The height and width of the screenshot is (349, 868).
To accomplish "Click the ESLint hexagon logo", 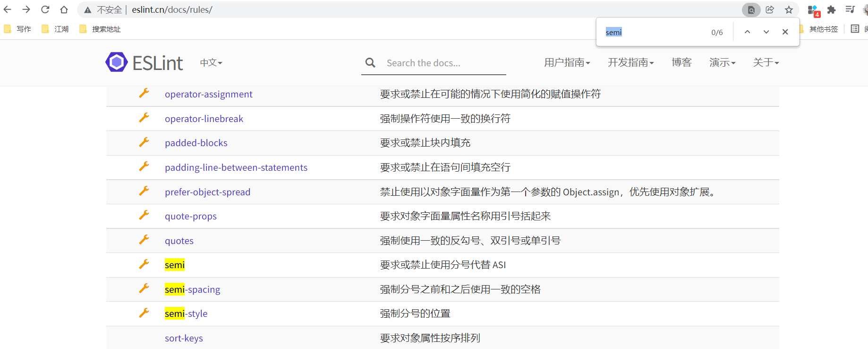I will (x=117, y=62).
